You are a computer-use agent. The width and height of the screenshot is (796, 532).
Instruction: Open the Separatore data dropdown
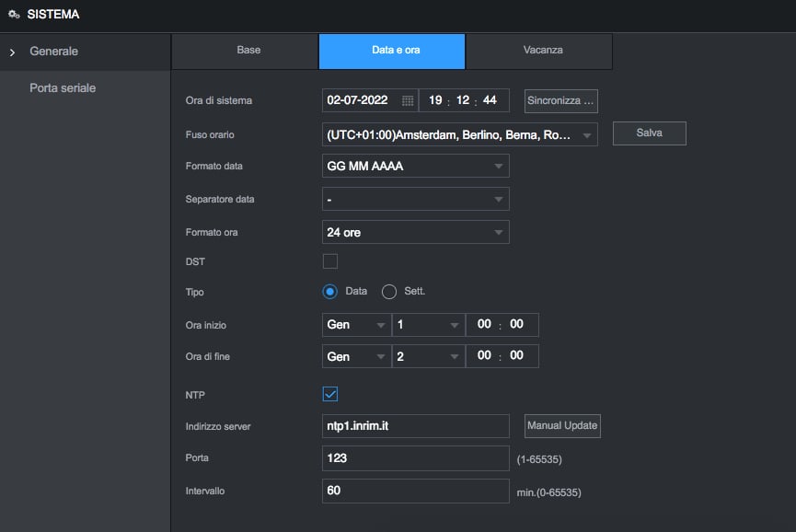(415, 199)
